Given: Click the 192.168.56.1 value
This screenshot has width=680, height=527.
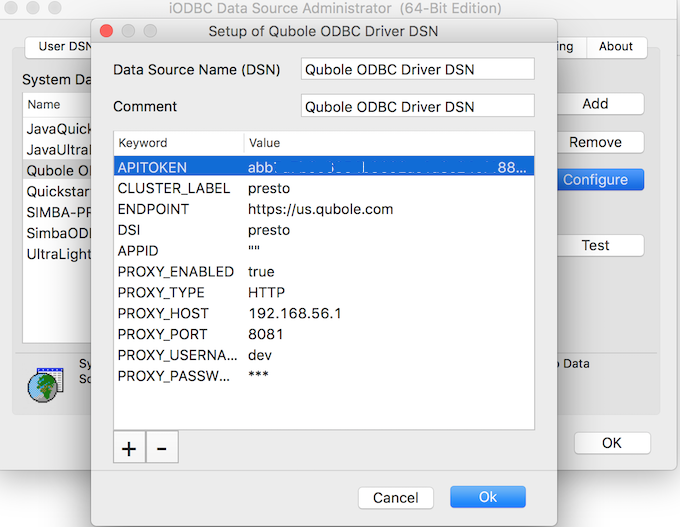Looking at the screenshot, I should pos(295,313).
